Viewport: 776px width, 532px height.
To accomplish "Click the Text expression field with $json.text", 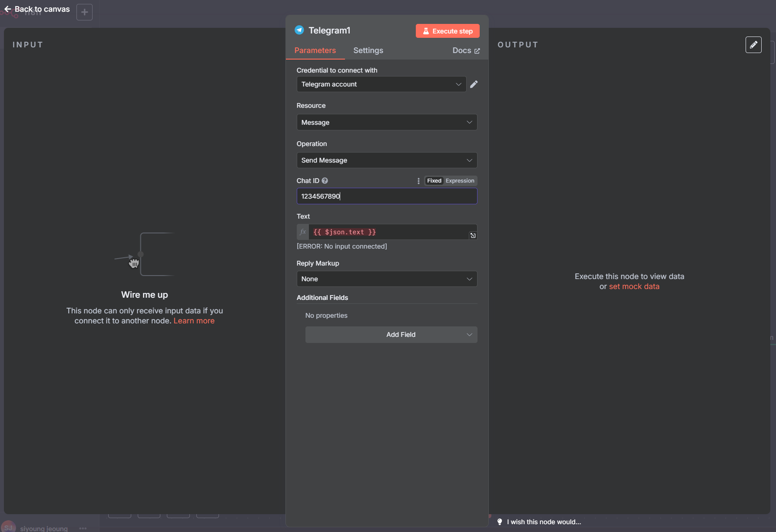I will 389,232.
